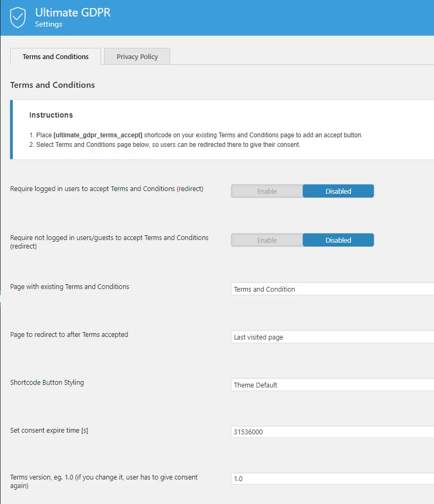Click the blue header bar title Ultimate GDPR
The width and height of the screenshot is (434, 504).
pos(72,12)
